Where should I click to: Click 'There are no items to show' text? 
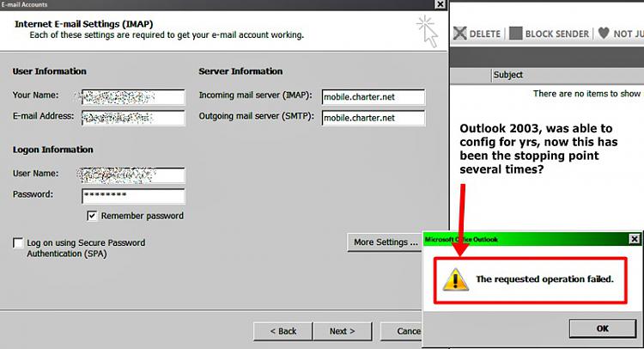pos(586,94)
